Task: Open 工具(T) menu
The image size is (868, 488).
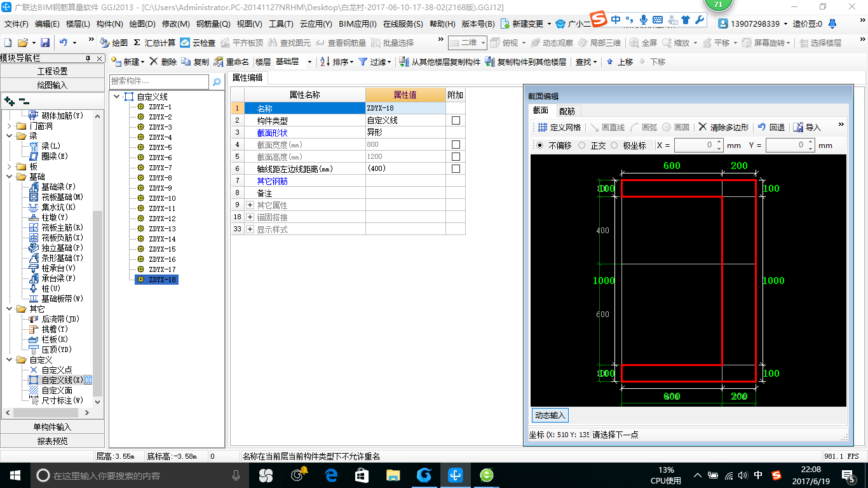Action: [281, 24]
